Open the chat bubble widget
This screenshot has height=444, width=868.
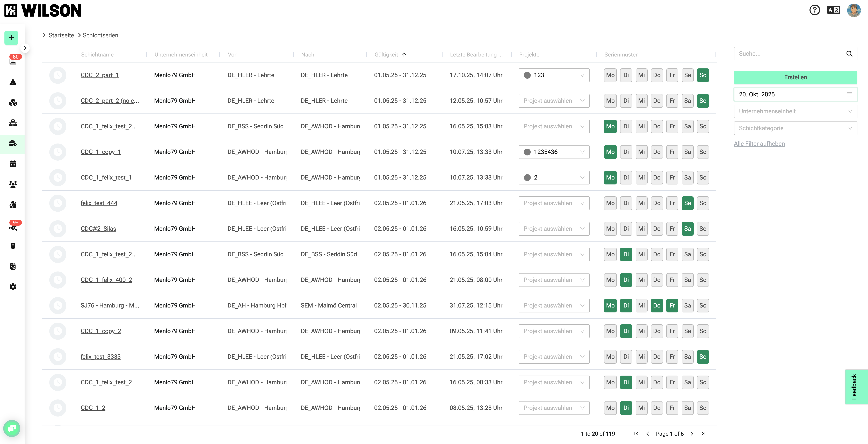point(12,428)
